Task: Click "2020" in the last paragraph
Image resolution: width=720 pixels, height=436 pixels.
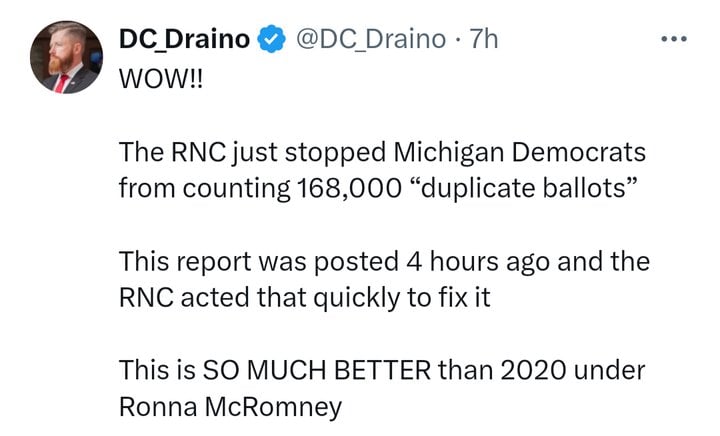Action: click(x=533, y=371)
